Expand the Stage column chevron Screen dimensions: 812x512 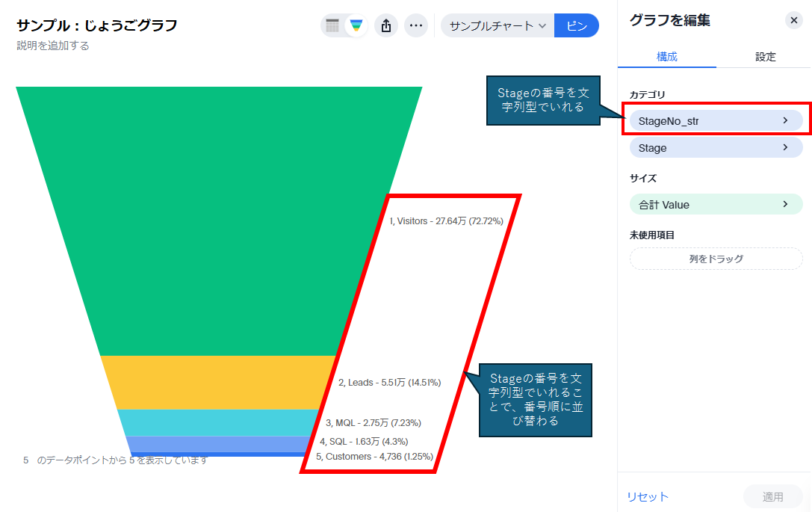point(785,148)
